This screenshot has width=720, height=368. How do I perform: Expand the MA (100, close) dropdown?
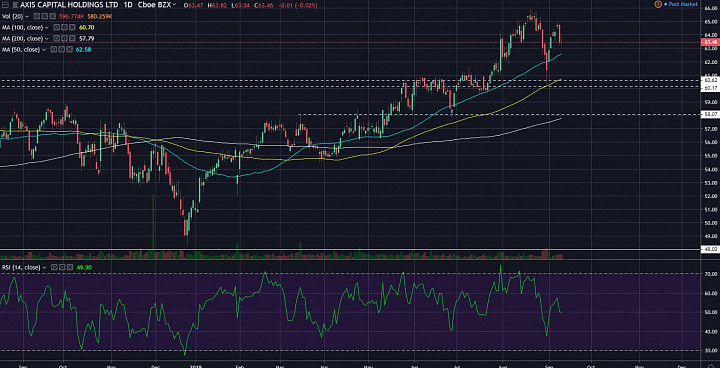click(46, 28)
